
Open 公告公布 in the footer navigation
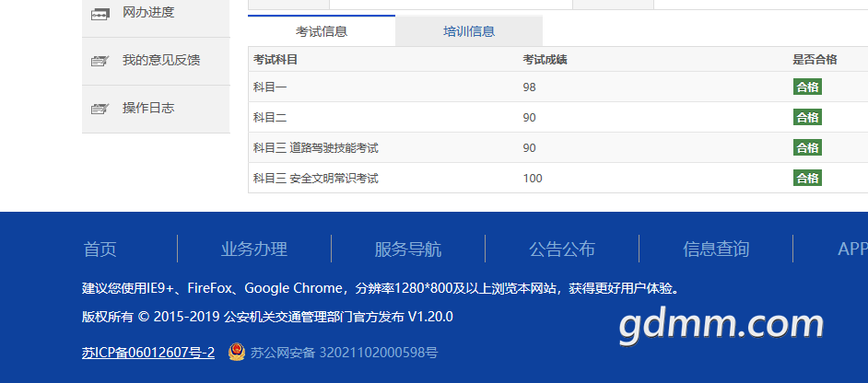pyautogui.click(x=562, y=250)
